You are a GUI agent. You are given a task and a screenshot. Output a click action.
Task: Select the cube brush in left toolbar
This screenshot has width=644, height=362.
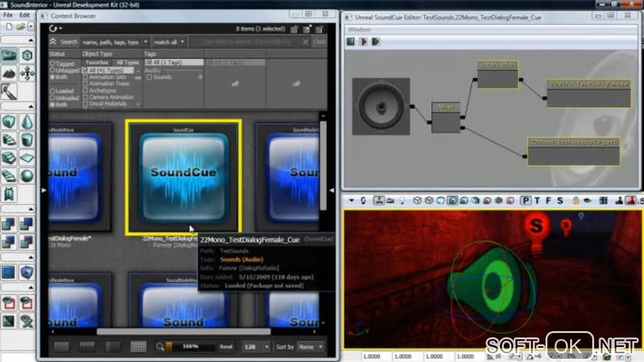coord(9,122)
